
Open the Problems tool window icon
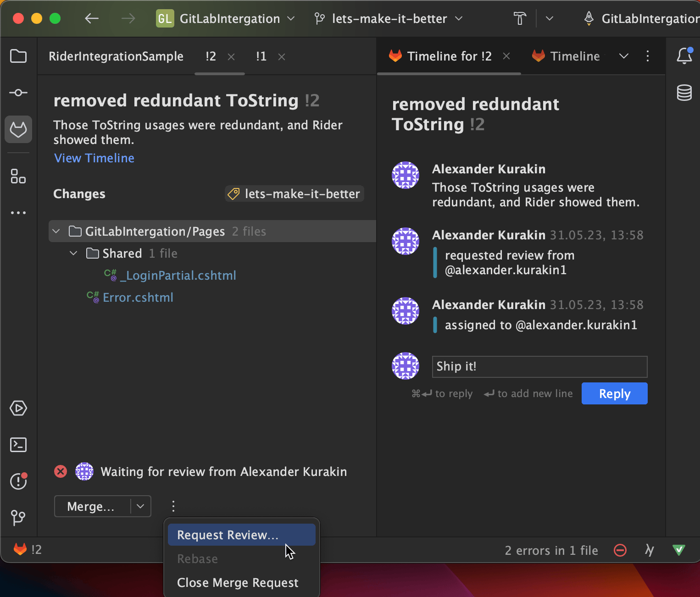[x=18, y=481]
